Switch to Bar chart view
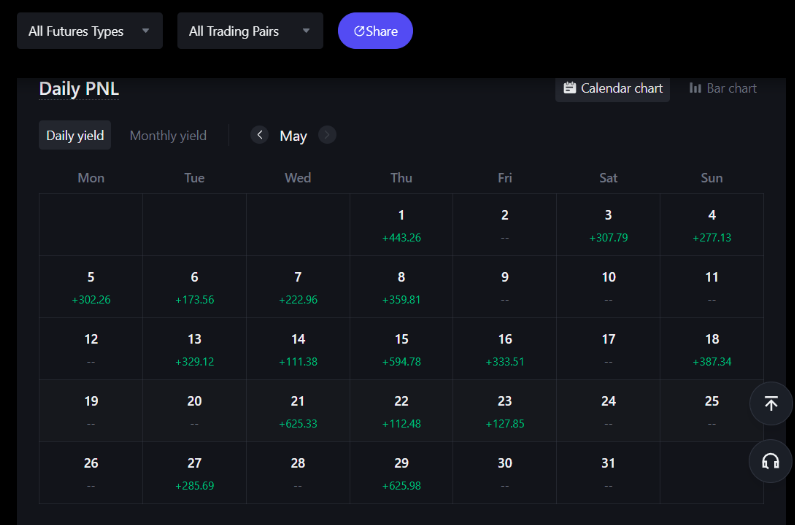The height and width of the screenshot is (525, 795). [723, 89]
